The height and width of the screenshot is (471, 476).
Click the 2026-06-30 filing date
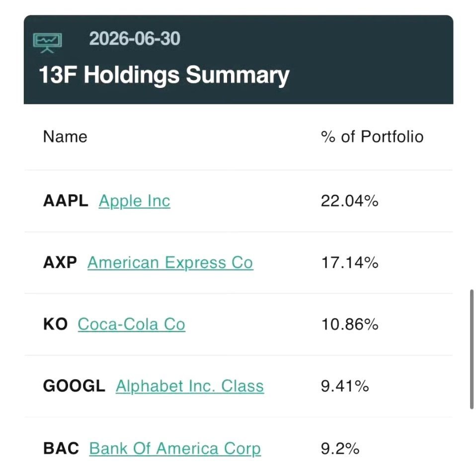[x=135, y=39]
